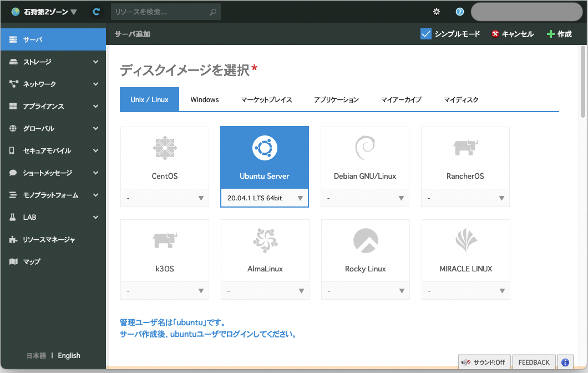Viewport: 588px width, 373px height.
Task: Click the リソースを検索 search field
Action: coord(166,12)
